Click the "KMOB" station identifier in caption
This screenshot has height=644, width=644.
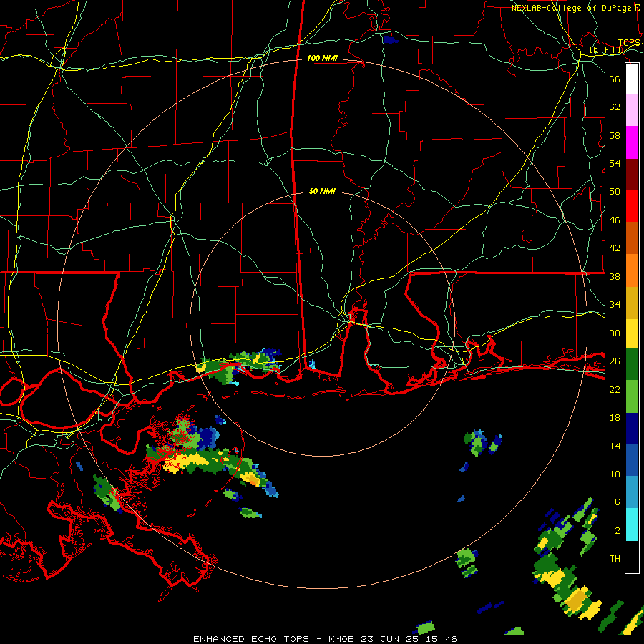(341, 639)
